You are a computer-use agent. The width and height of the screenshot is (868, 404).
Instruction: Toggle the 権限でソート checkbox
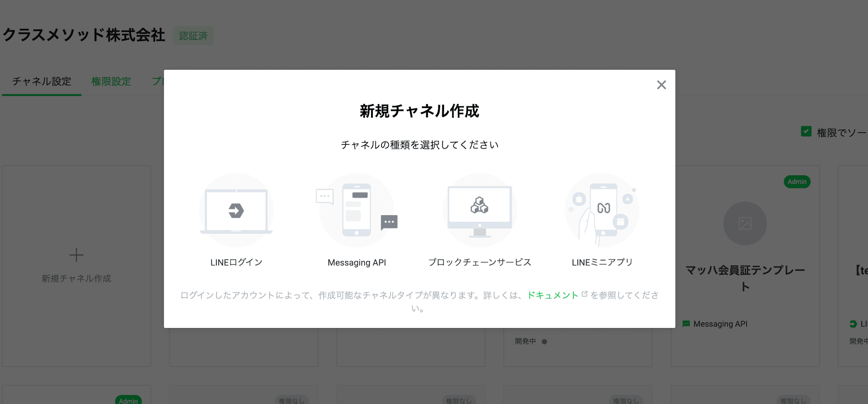(x=806, y=131)
